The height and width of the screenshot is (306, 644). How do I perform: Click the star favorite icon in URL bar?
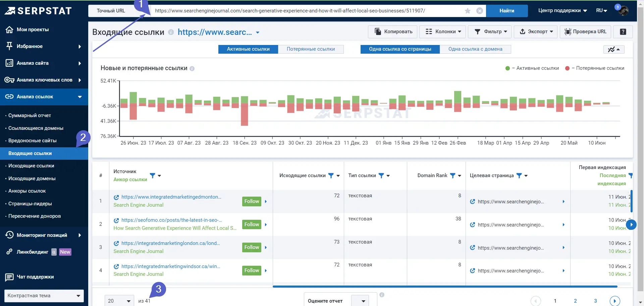click(468, 11)
